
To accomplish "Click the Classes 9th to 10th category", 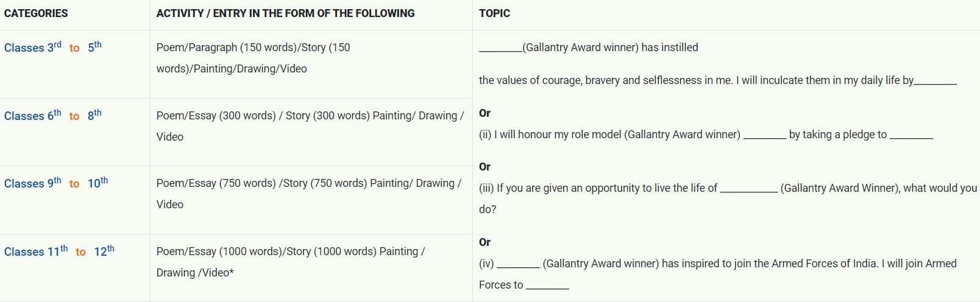I will [56, 183].
